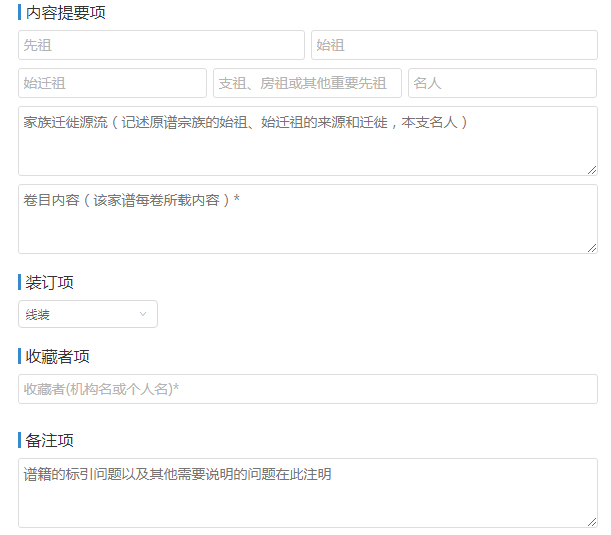Open the 线装 binding dropdown
The width and height of the screenshot is (611, 535).
click(87, 314)
